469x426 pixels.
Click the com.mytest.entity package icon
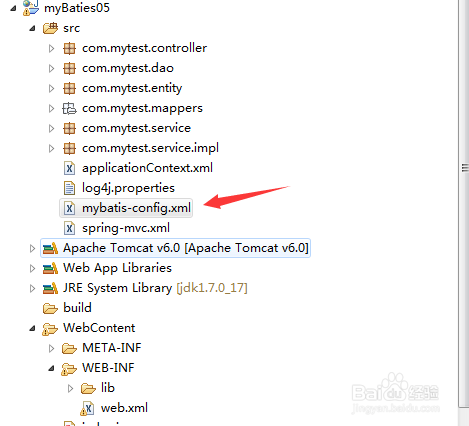pos(69,88)
